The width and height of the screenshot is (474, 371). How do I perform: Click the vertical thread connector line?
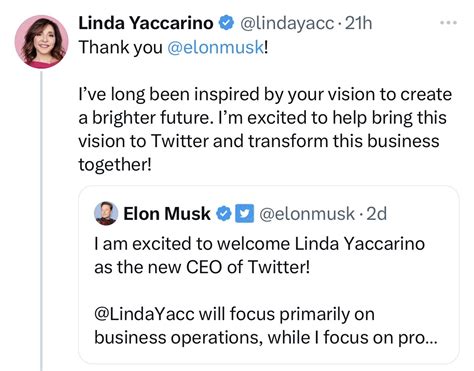pos(41,221)
